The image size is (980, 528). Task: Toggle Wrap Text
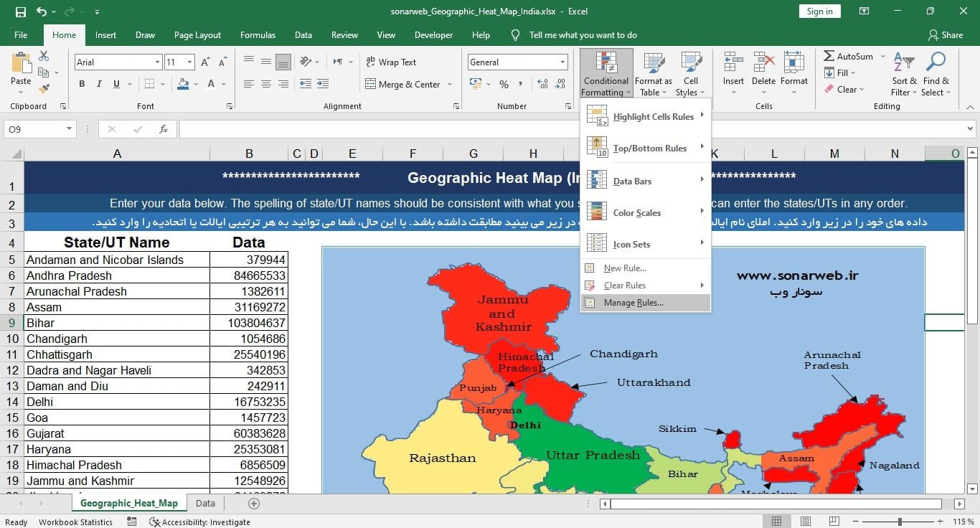[391, 62]
